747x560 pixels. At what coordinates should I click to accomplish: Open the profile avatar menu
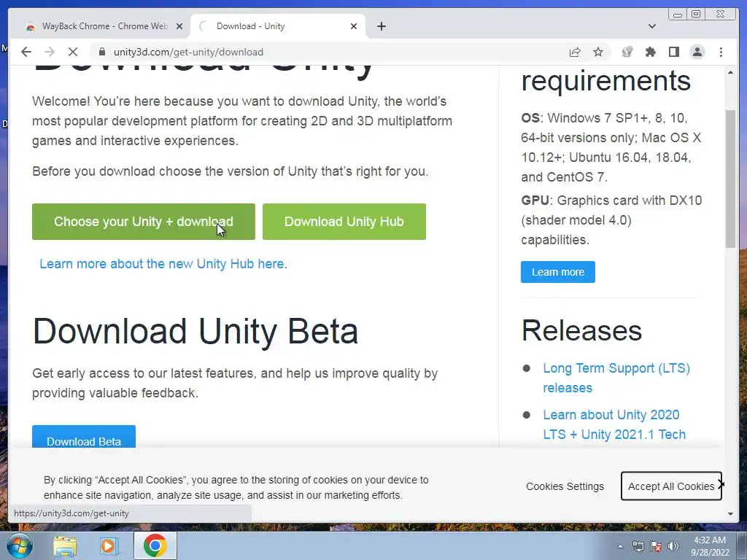coord(697,52)
